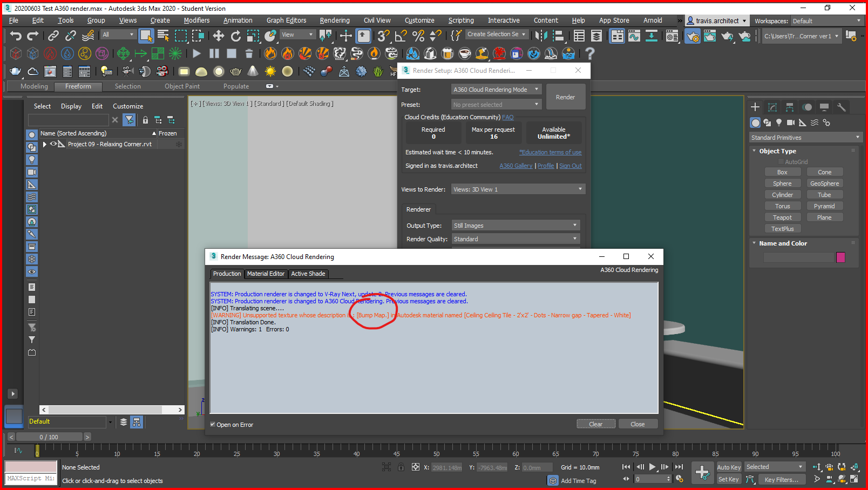Image resolution: width=868 pixels, height=490 pixels.
Task: Activate the Rotate tool
Action: (236, 36)
